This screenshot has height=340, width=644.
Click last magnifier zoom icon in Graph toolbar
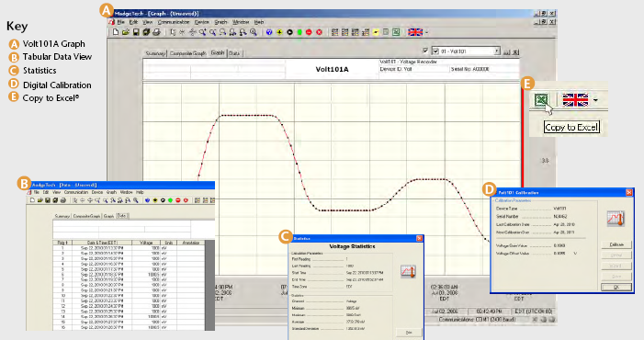coord(254,32)
